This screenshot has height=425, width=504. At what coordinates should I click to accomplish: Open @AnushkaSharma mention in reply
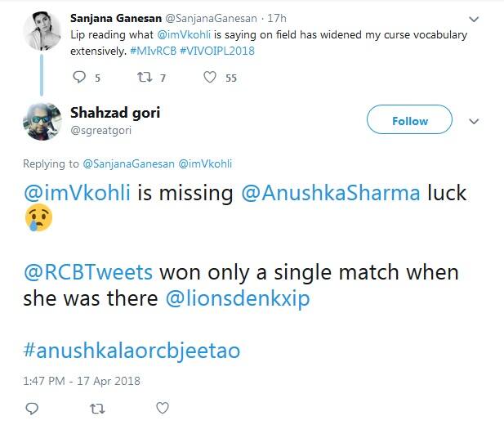tap(332, 193)
